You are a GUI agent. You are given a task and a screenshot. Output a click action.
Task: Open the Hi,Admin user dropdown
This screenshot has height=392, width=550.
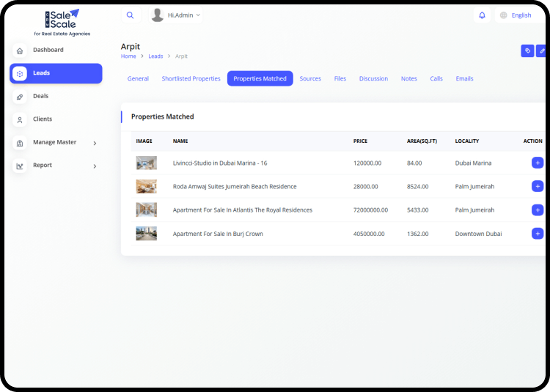point(176,15)
